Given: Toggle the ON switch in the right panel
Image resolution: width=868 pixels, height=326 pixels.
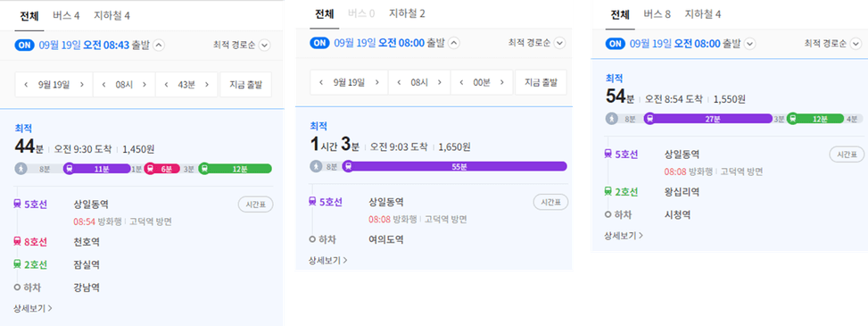Looking at the screenshot, I should pos(616,43).
